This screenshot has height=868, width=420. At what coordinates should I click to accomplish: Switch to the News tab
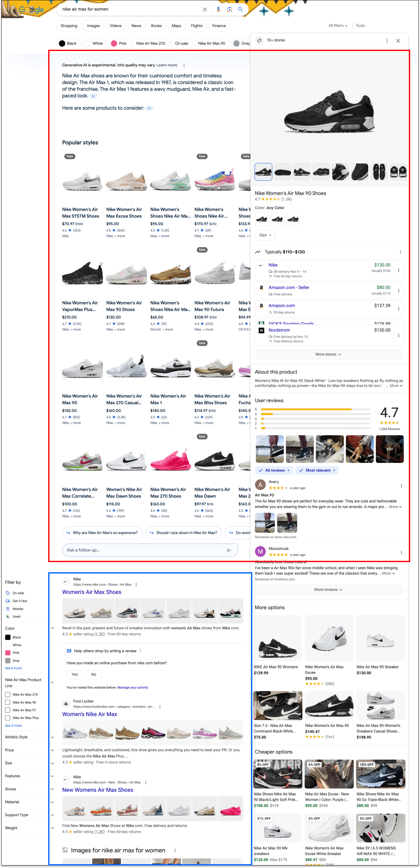tap(136, 26)
